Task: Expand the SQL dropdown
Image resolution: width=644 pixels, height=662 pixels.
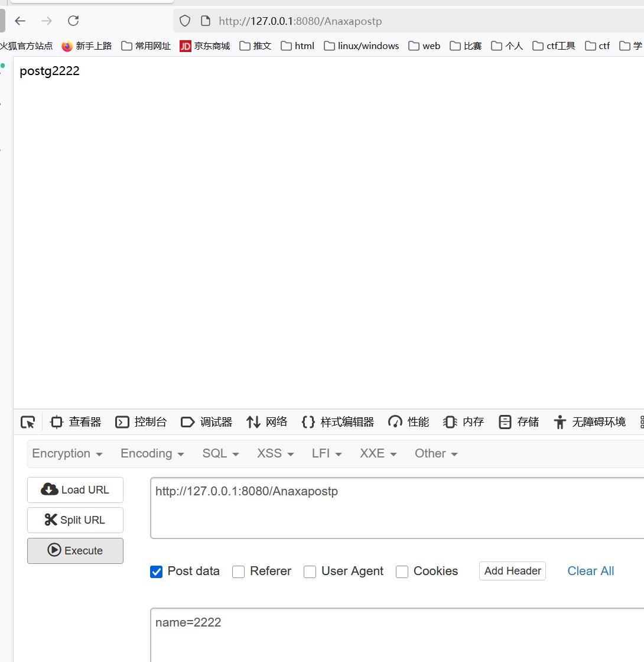Action: coord(221,453)
